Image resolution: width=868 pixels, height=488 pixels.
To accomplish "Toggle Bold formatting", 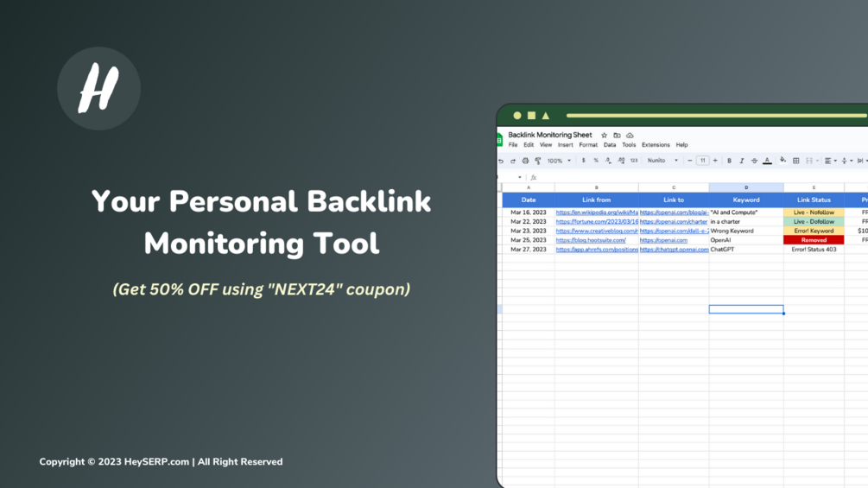I will tap(729, 161).
